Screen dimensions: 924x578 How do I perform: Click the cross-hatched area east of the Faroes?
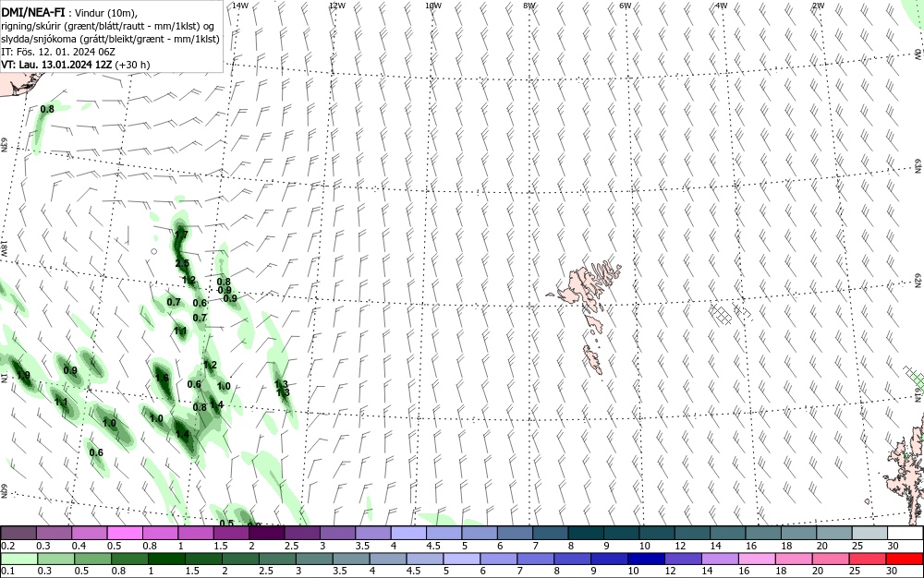[x=730, y=312]
